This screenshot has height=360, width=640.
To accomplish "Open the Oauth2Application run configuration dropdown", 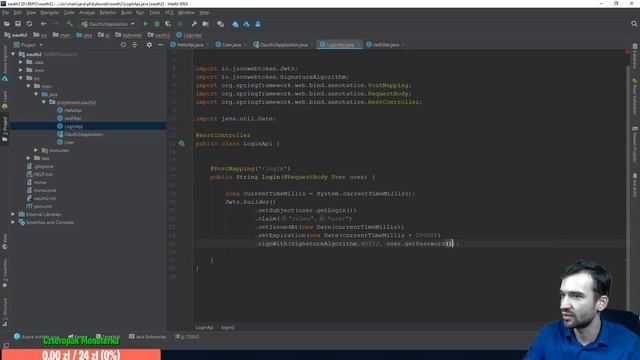I will 108,24.
